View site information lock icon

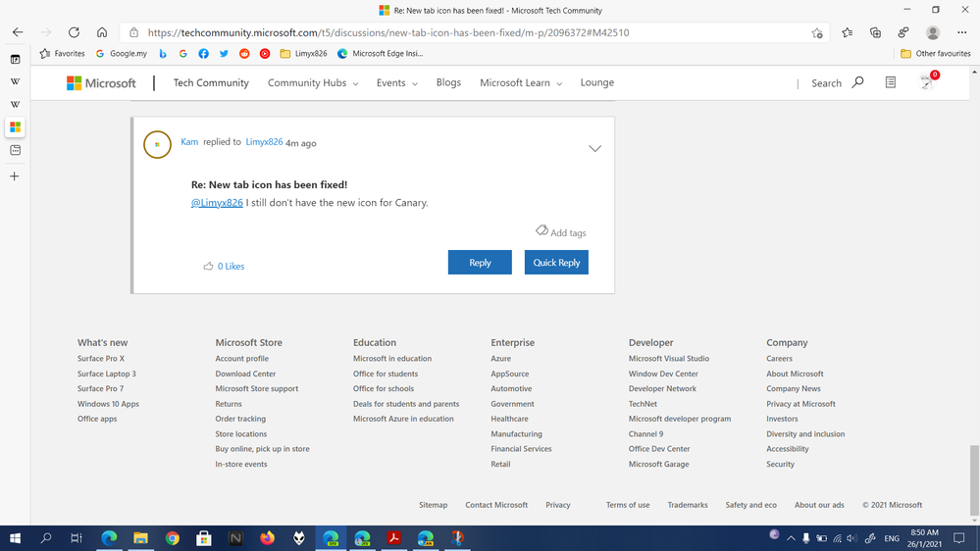pyautogui.click(x=133, y=32)
